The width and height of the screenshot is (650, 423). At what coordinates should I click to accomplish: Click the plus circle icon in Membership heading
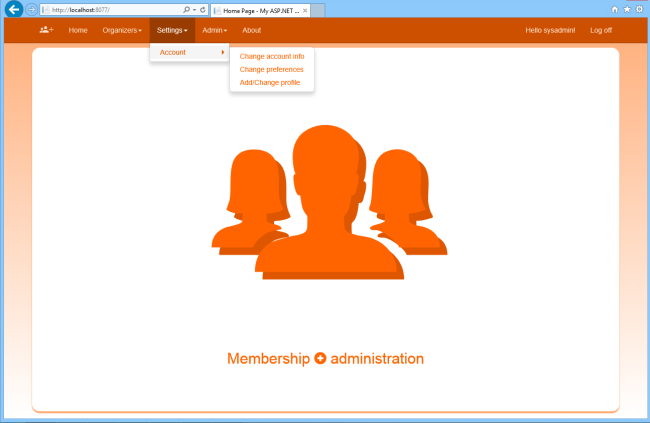point(320,358)
